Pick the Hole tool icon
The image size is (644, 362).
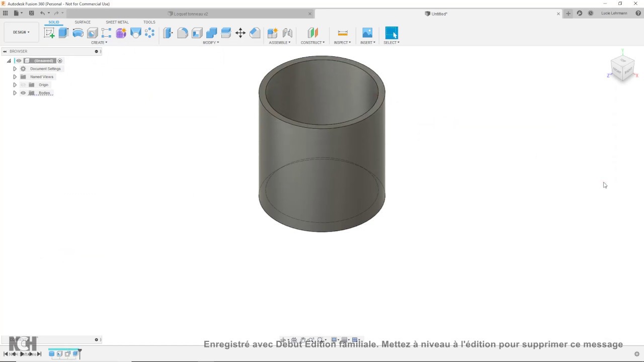coord(92,33)
